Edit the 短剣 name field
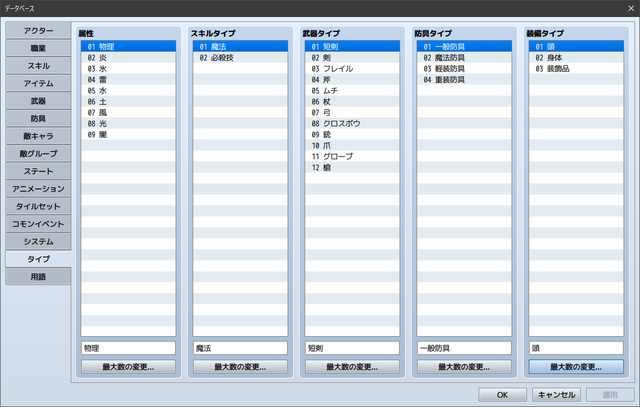The image size is (640, 407). click(x=352, y=348)
